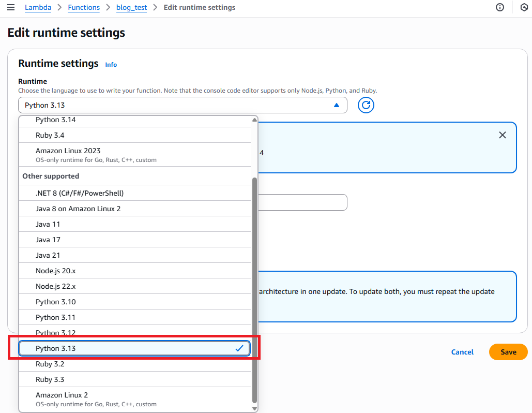Navigate to blog_test breadcrumb
Image resolution: width=532 pixels, height=413 pixels.
point(131,7)
